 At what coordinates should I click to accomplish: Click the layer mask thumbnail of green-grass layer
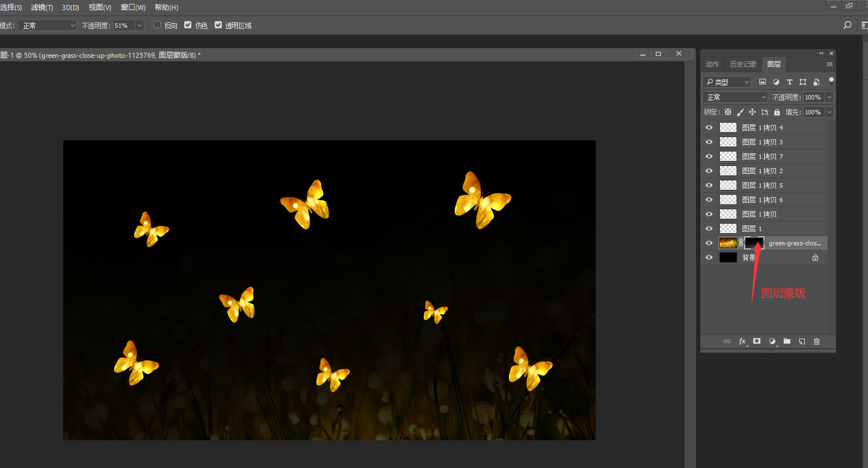[754, 243]
